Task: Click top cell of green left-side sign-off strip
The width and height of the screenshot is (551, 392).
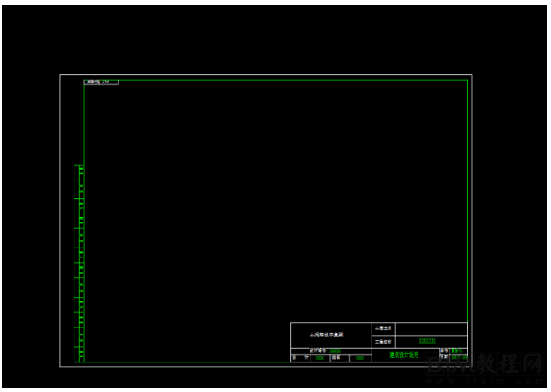Action: pos(81,170)
